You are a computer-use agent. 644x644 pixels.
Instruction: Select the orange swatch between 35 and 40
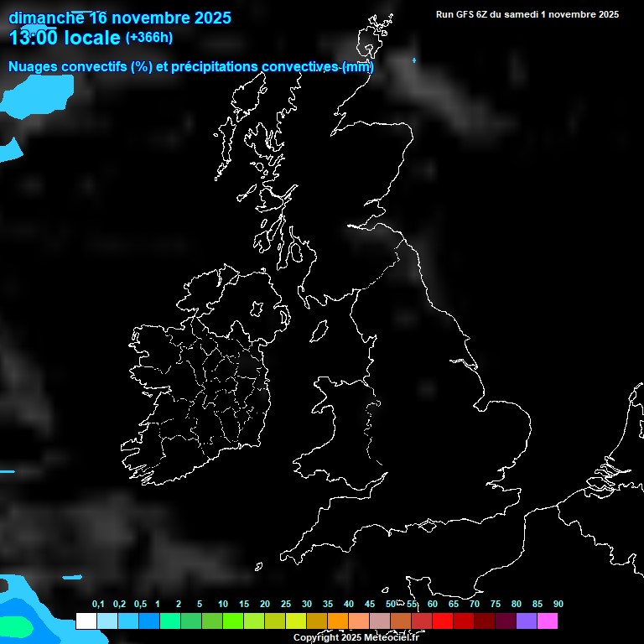pyautogui.click(x=337, y=621)
